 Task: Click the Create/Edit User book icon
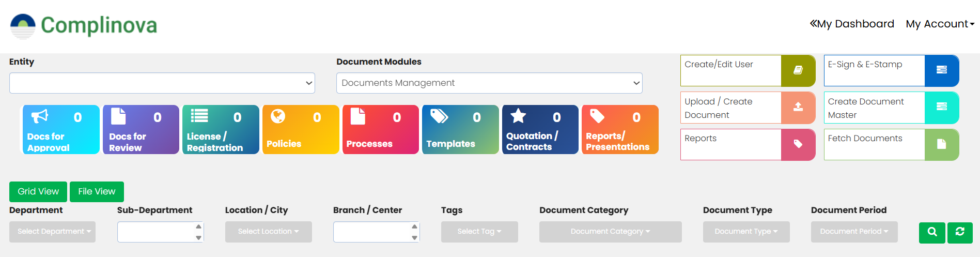pyautogui.click(x=798, y=70)
